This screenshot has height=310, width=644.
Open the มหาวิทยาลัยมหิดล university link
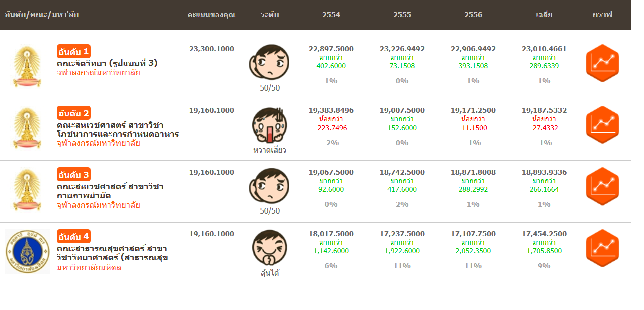click(x=89, y=268)
